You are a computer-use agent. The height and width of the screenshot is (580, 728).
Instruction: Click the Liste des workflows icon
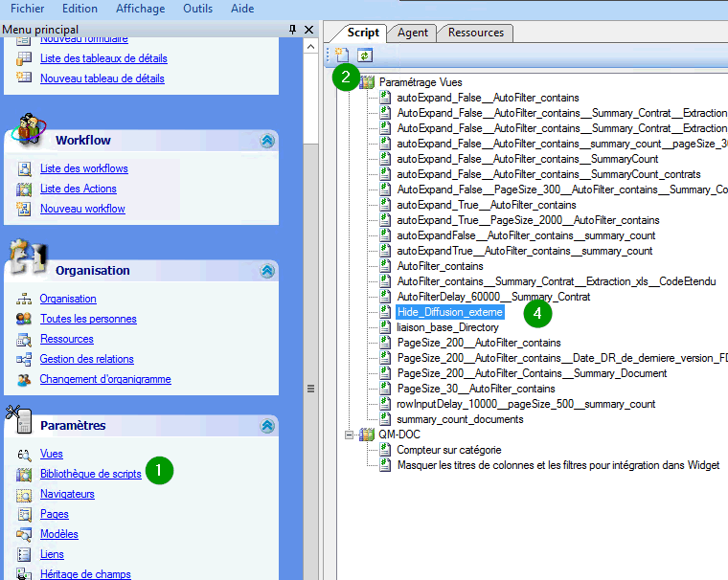[x=25, y=168]
